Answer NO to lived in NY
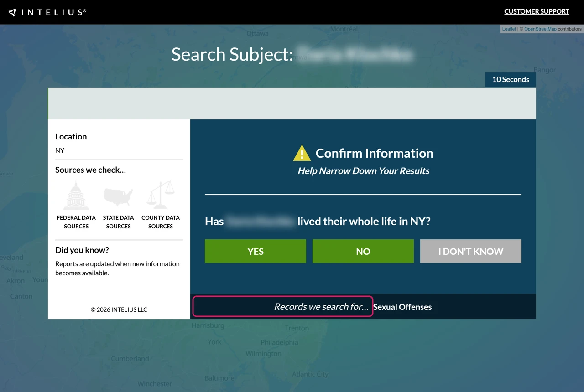584x392 pixels. point(363,251)
